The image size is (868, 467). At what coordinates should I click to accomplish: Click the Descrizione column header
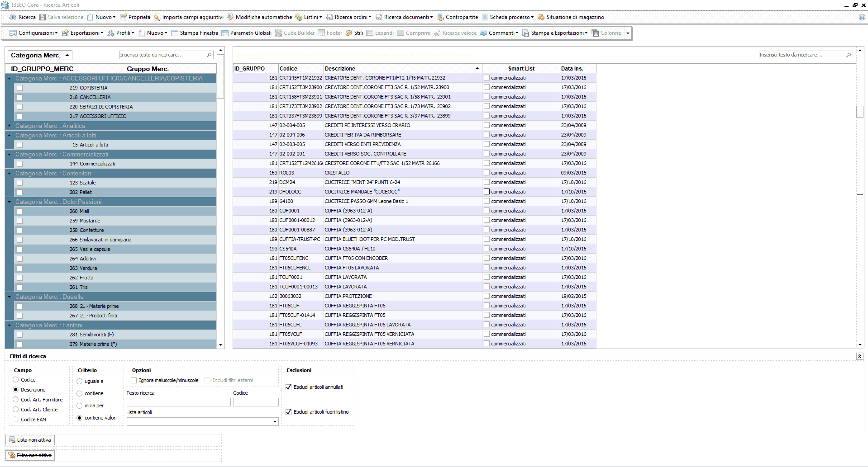402,69
